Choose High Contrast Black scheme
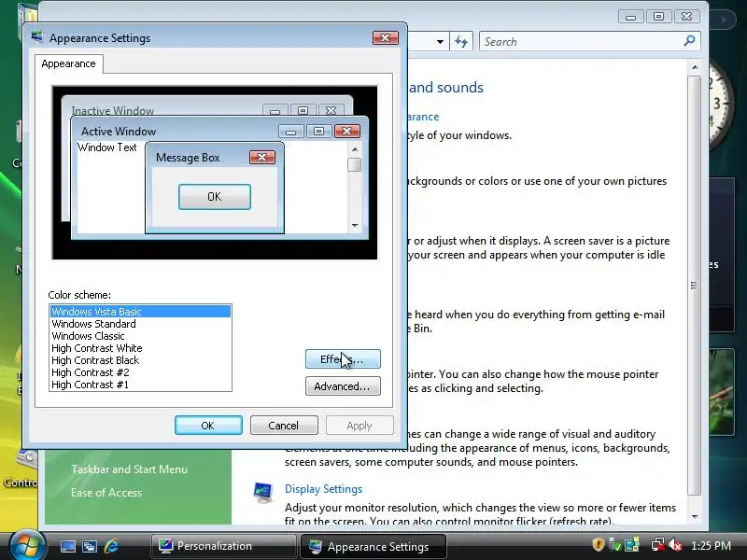The height and width of the screenshot is (560, 747). tap(140, 360)
